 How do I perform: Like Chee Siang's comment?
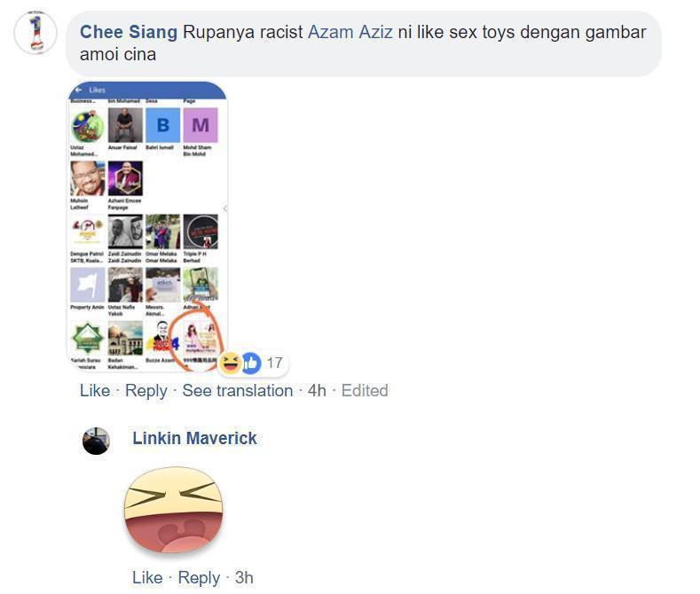pos(95,391)
